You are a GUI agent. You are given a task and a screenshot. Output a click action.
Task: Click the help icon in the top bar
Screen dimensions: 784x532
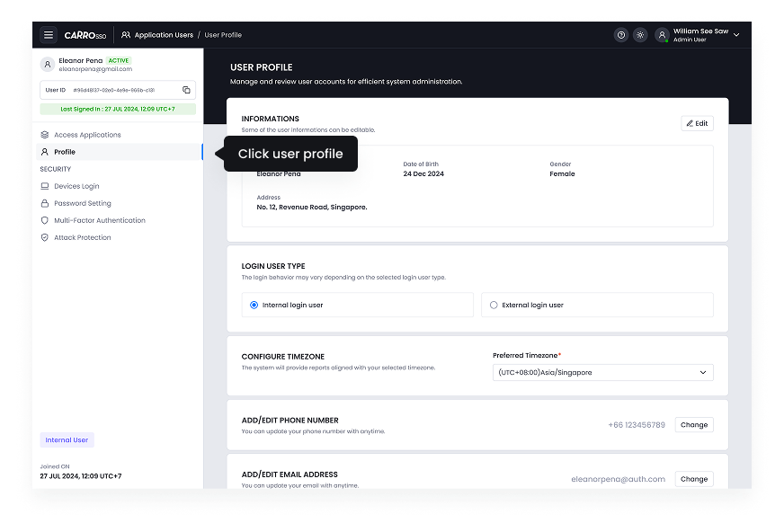click(620, 34)
